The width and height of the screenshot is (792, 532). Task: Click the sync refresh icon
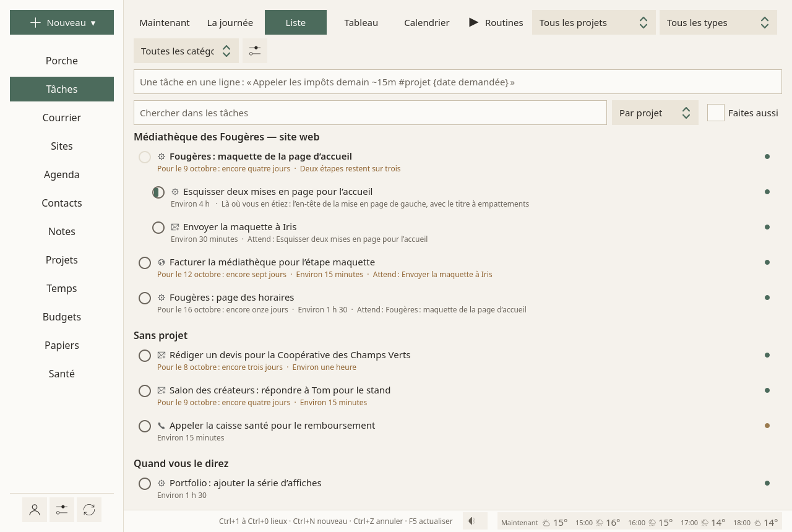89,510
